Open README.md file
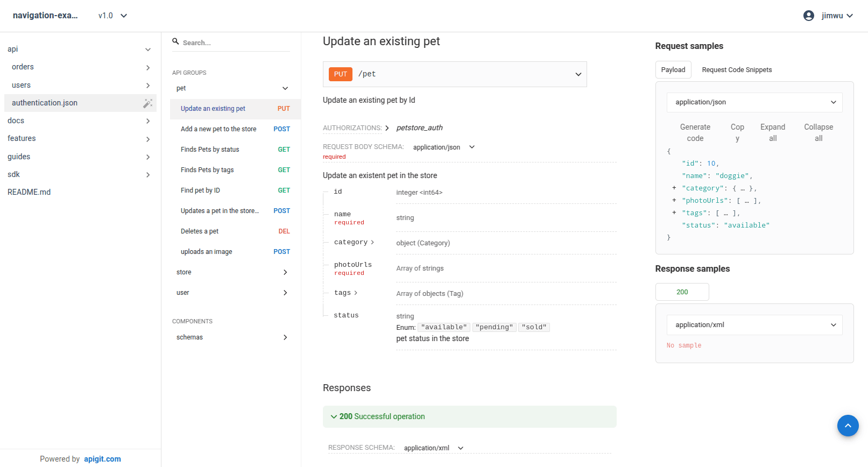 coord(29,192)
